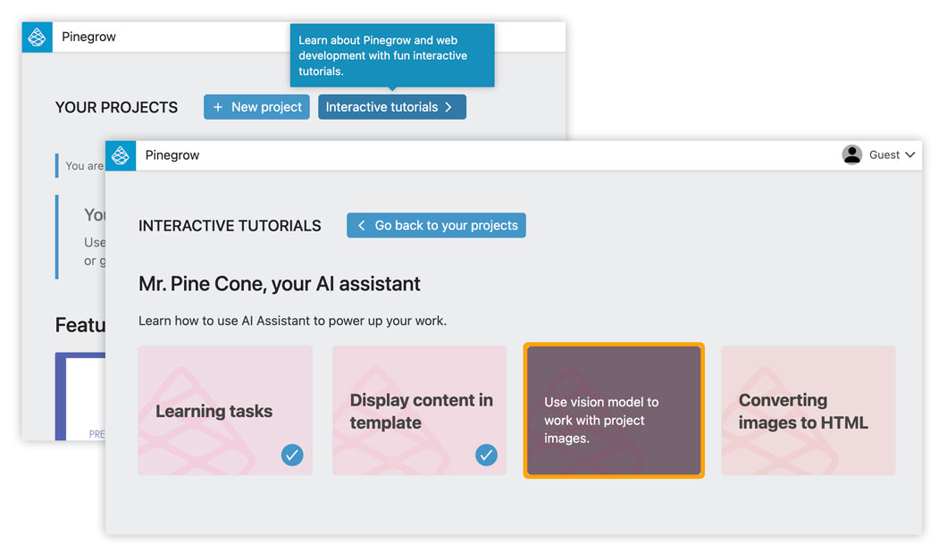
Task: Click the Pinegrow logo in the front window
Action: tap(121, 155)
